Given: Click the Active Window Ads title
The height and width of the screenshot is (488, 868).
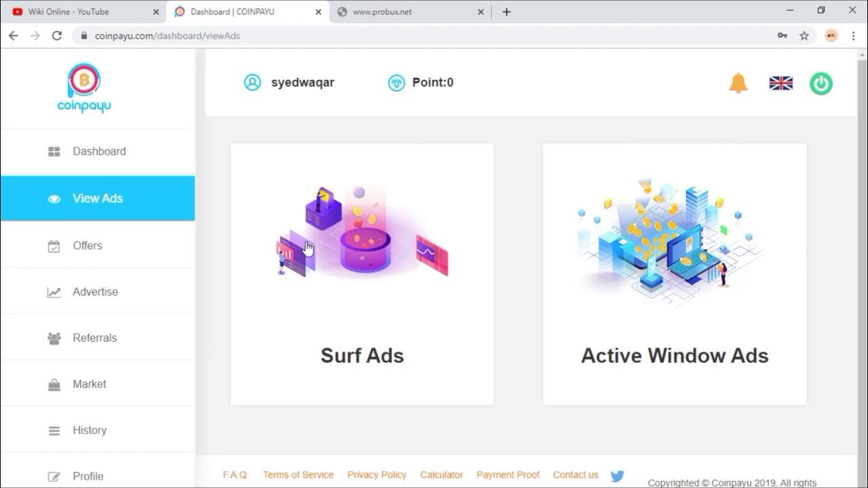Looking at the screenshot, I should (x=675, y=356).
